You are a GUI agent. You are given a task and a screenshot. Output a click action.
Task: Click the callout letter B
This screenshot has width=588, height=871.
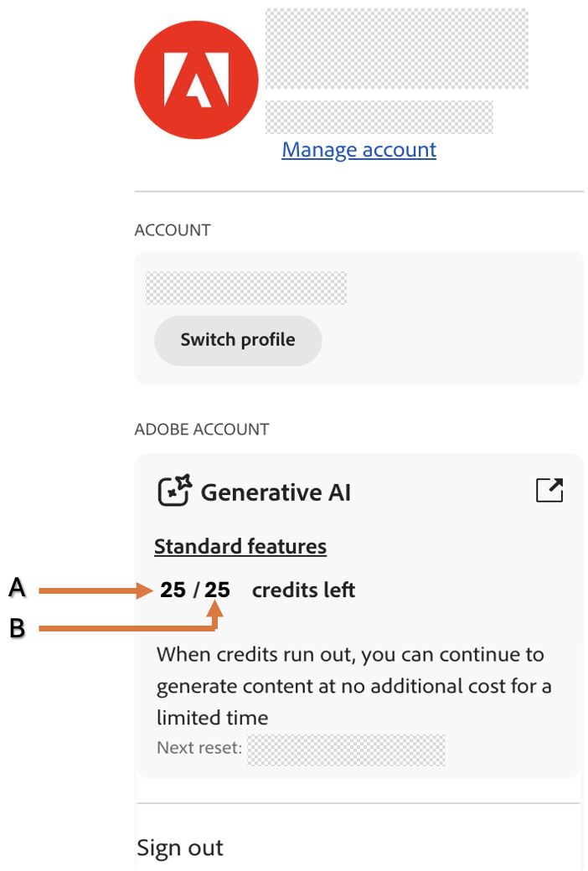click(x=17, y=628)
